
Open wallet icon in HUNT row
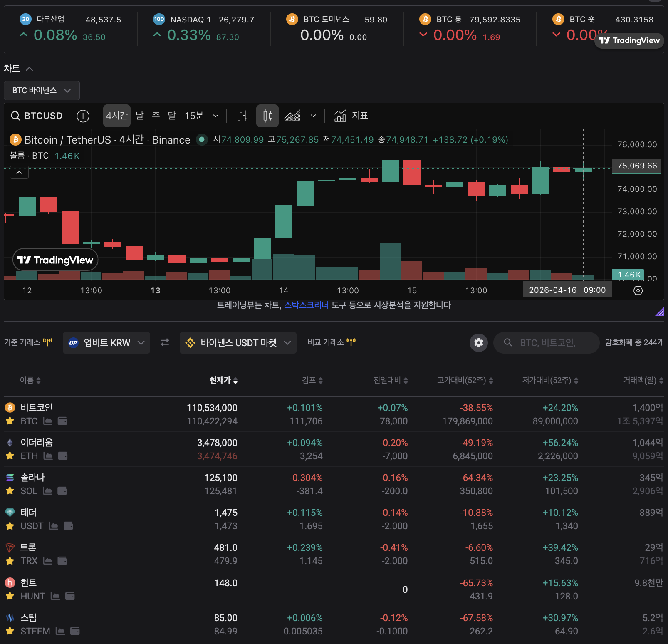click(70, 596)
